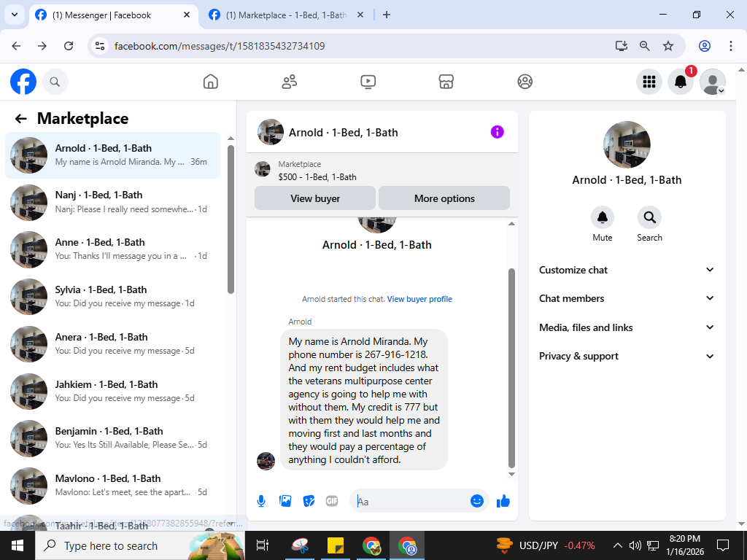Open site information icon in address bar
This screenshot has height=560, width=747.
100,46
